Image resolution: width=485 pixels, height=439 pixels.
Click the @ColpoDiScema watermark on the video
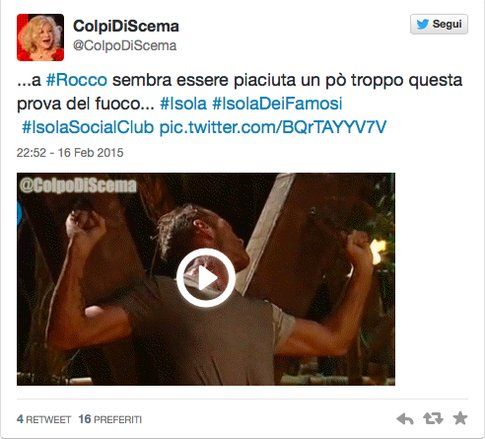point(78,186)
